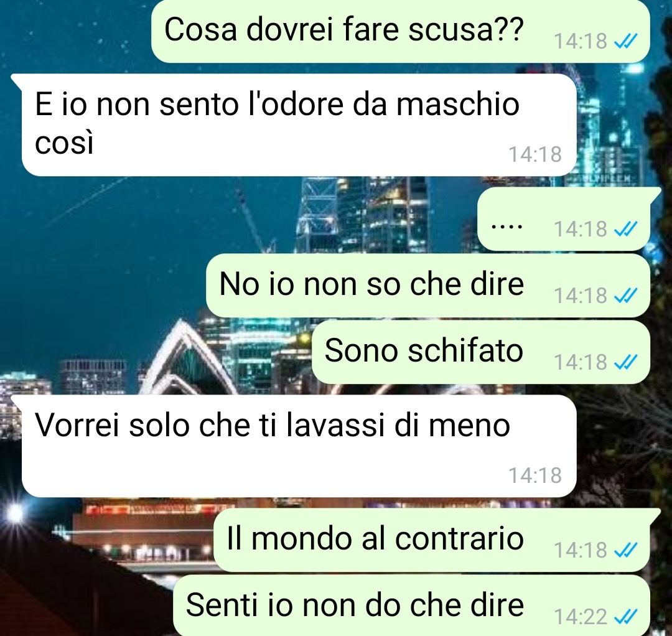
Task: Click the 14:18 timestamp on 'Sono schifato'
Action: click(x=581, y=362)
